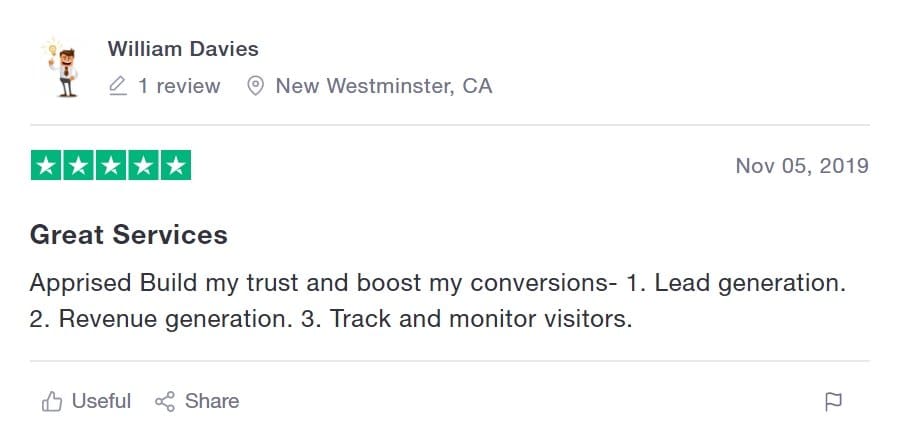Select the New Westminster, CA location text
This screenshot has width=904, height=448.
[384, 86]
